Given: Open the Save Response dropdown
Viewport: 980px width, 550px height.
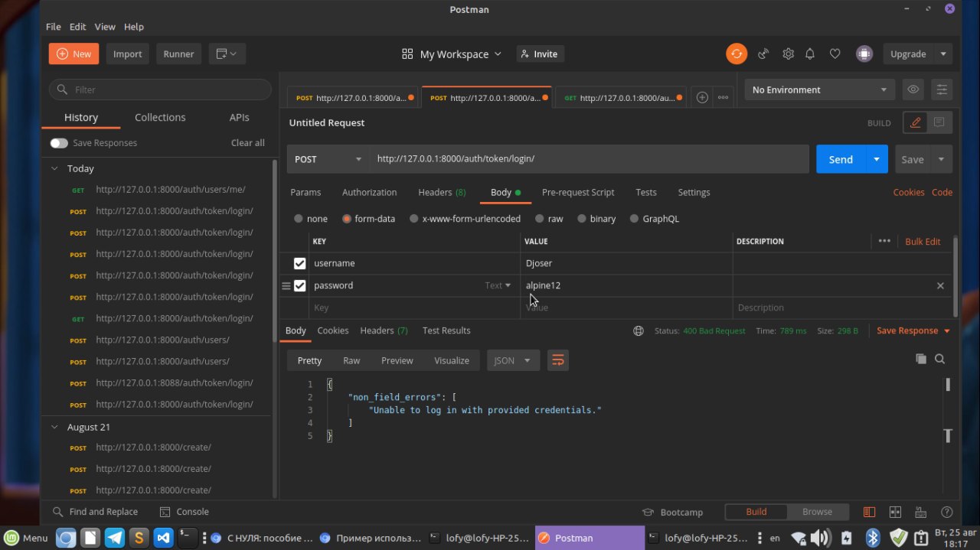Looking at the screenshot, I should pyautogui.click(x=913, y=330).
